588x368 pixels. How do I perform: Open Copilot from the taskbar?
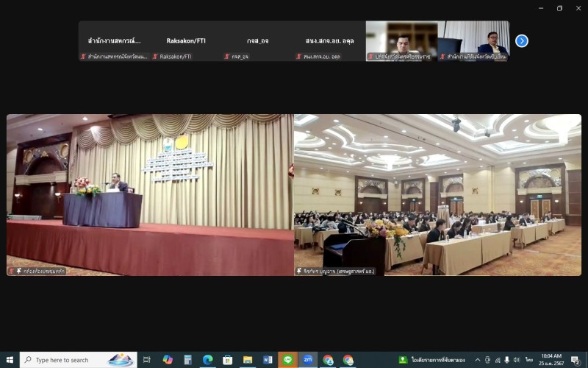[168, 360]
